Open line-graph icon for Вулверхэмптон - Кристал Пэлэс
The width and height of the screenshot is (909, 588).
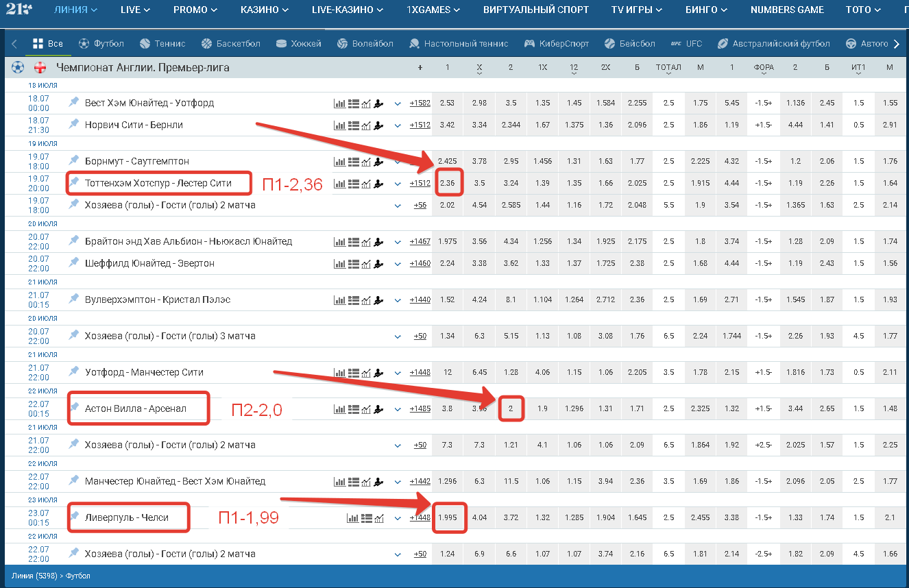[366, 300]
